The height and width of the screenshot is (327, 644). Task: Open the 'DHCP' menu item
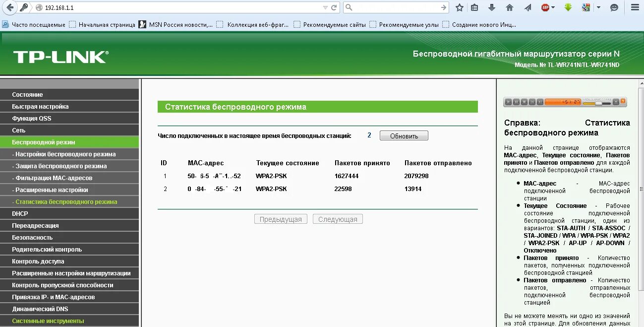[x=69, y=213]
